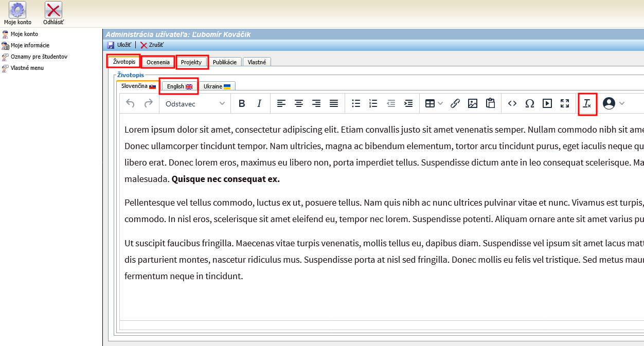Center align the text
The height and width of the screenshot is (346, 644).
[x=298, y=103]
